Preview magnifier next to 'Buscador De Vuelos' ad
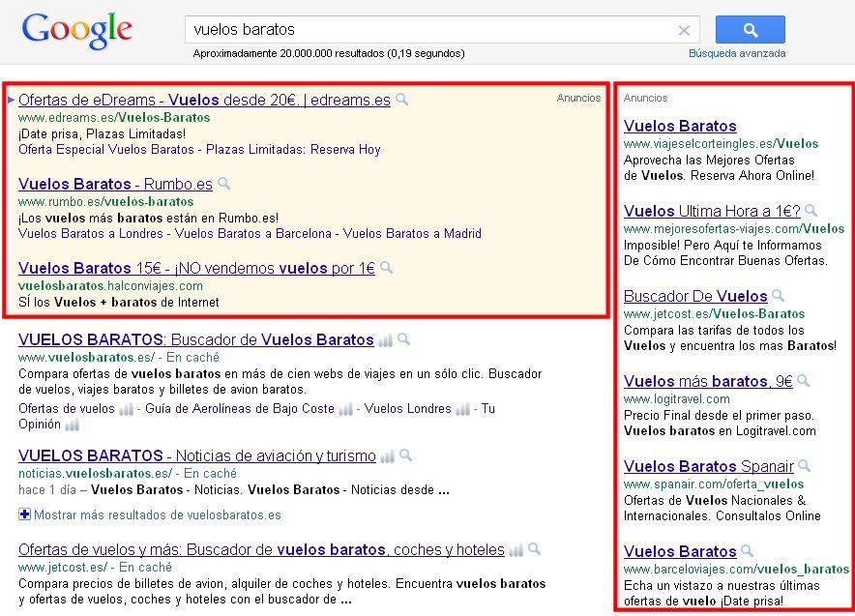Screen dimensions: 855x616 pyautogui.click(x=779, y=296)
